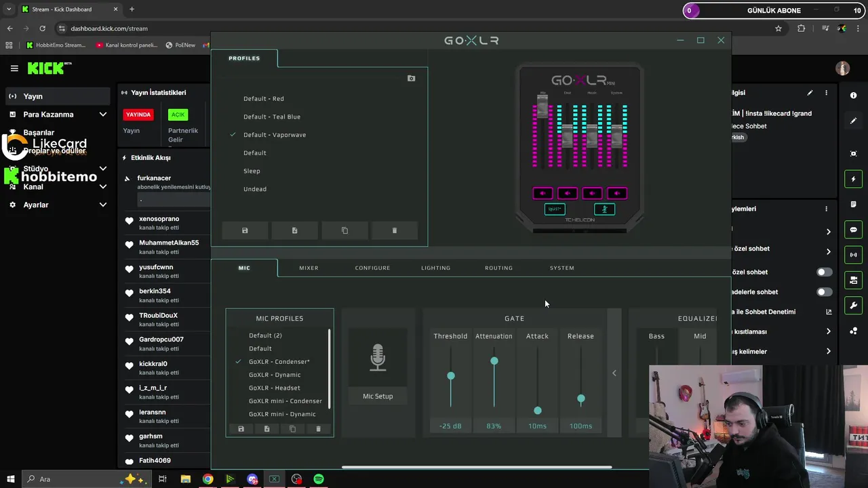The width and height of the screenshot is (868, 488).
Task: Toggle the 'adelerle sohbet' switch
Action: 824,292
